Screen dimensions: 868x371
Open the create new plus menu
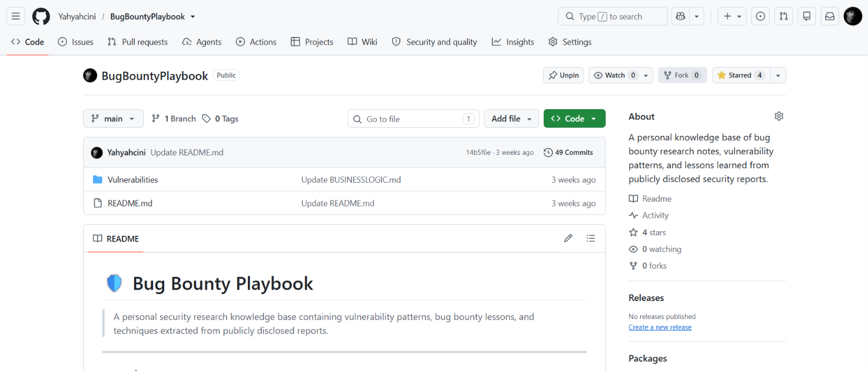[x=732, y=16]
